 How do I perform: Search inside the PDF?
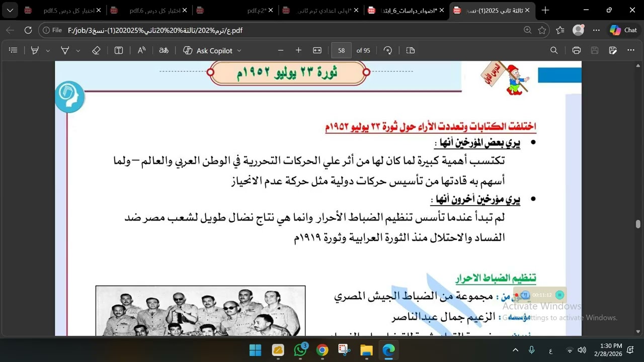pos(554,50)
